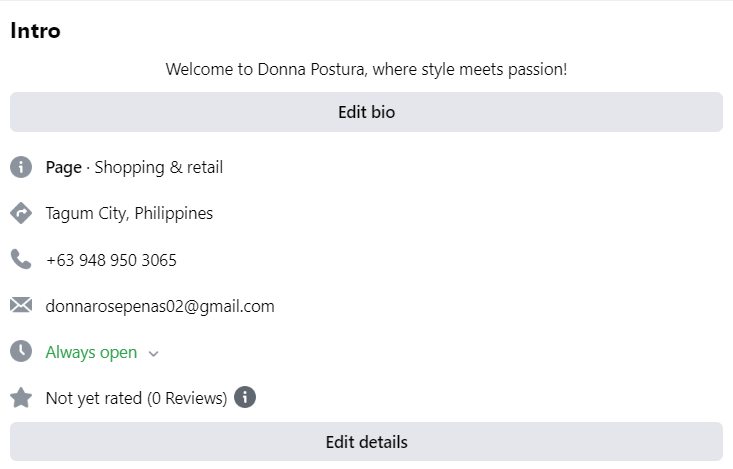The height and width of the screenshot is (469, 733).
Task: Click the star rating icon
Action: coord(21,398)
